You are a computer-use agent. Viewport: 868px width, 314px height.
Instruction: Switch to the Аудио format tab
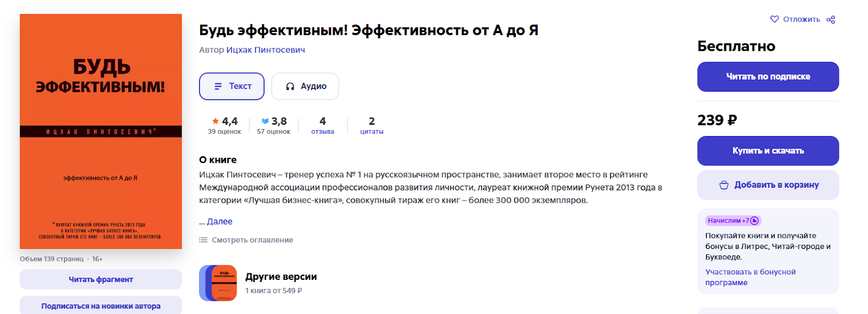305,86
